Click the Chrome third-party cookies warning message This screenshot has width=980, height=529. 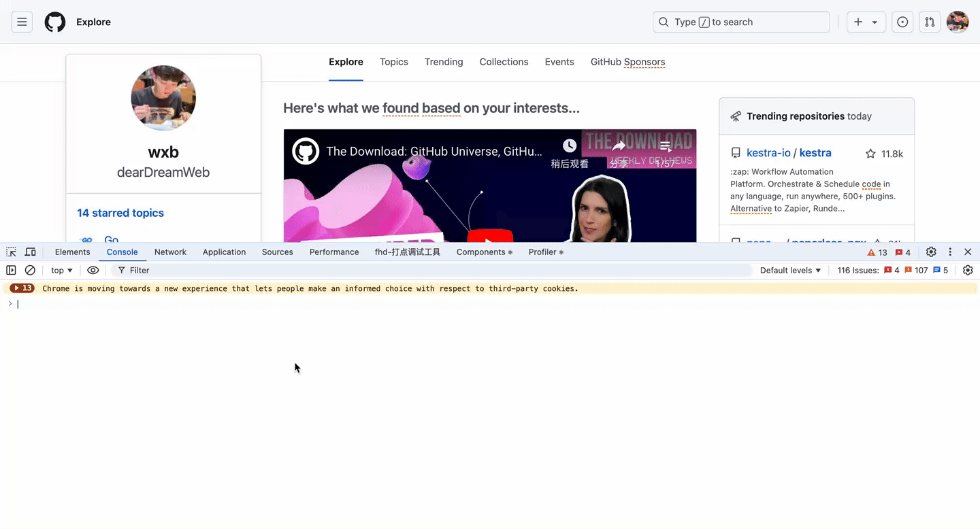tap(310, 288)
